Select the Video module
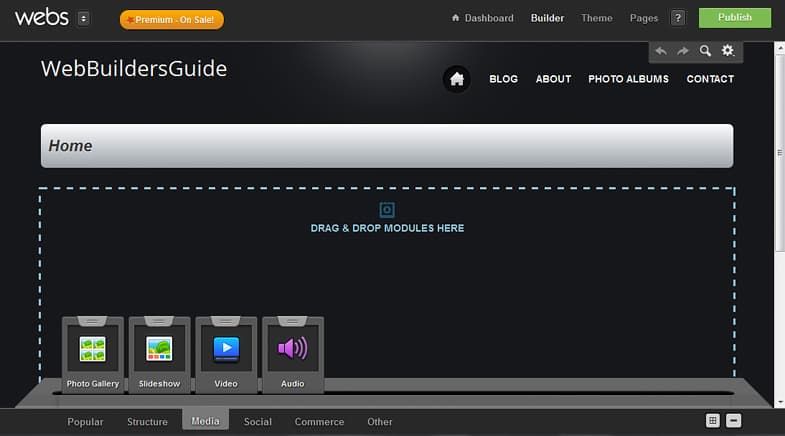Screen dimensions: 785x436 click(x=226, y=354)
